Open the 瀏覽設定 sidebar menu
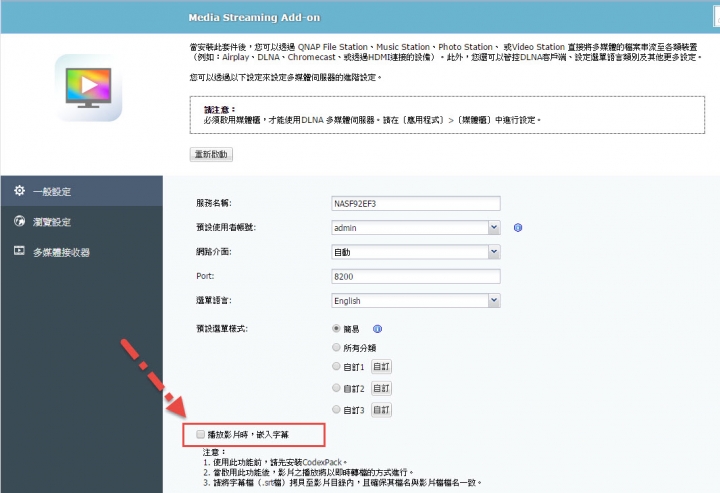This screenshot has width=720, height=493. click(x=82, y=222)
